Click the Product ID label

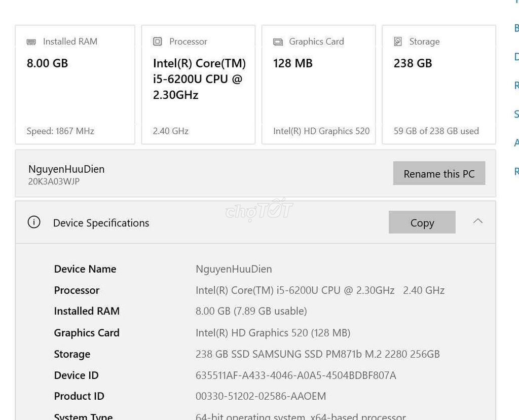[79, 396]
